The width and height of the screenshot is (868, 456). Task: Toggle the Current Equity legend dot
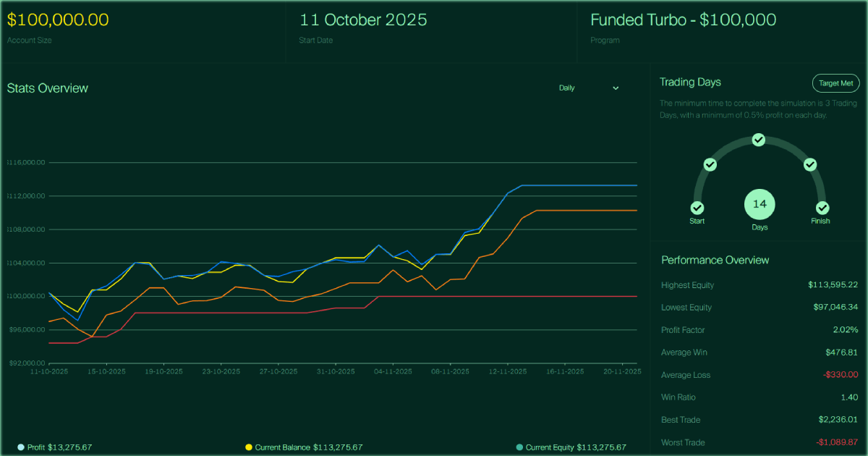tap(519, 447)
